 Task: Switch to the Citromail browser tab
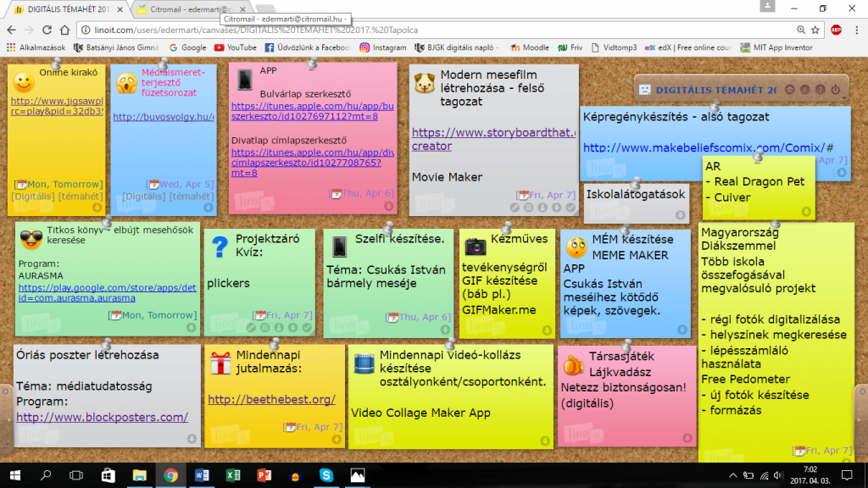[191, 9]
